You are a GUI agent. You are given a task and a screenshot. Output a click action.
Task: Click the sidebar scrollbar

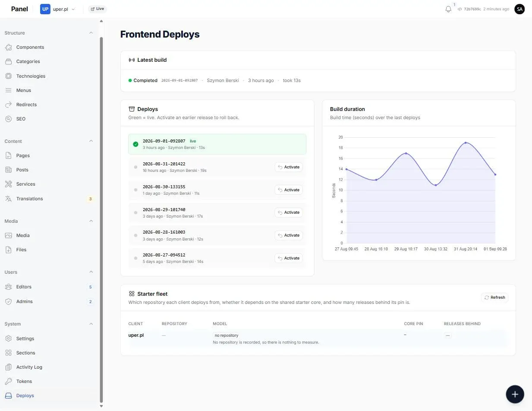101,219
